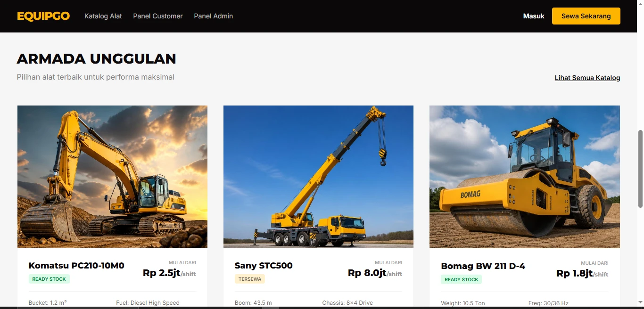
Task: Click the Weight: 10.5 Ton spec
Action: (463, 303)
